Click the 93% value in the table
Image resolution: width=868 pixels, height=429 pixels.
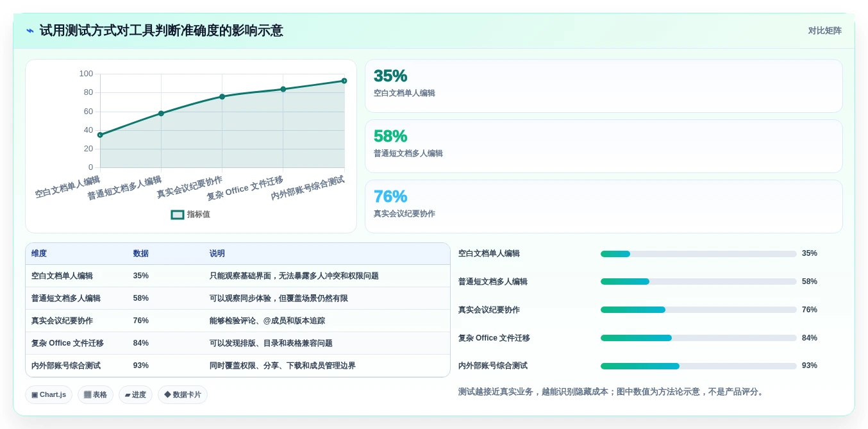[x=141, y=366]
